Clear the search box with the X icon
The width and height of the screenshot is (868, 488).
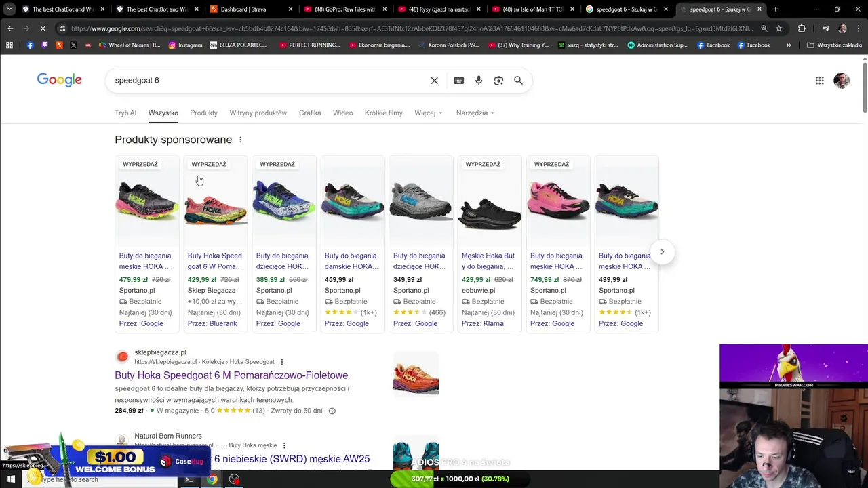(435, 81)
